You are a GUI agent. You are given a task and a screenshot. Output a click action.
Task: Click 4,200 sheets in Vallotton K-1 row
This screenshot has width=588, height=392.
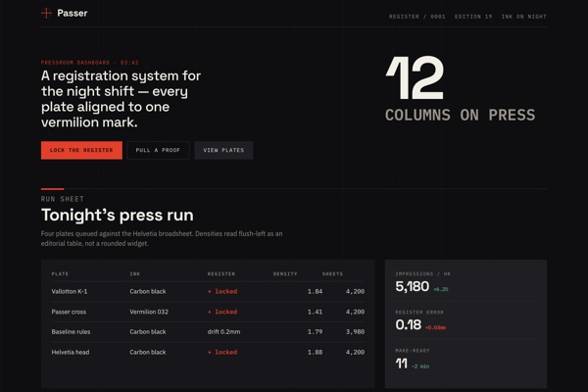point(355,291)
